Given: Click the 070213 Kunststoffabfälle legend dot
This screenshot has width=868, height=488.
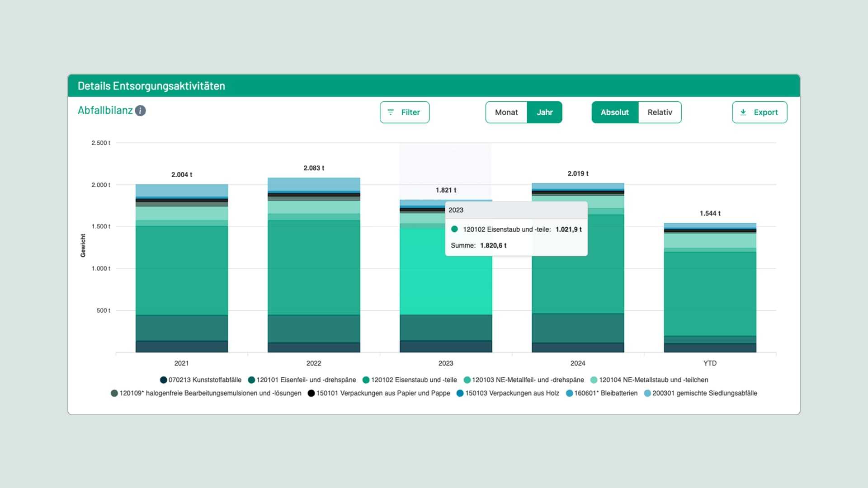Looking at the screenshot, I should [163, 380].
